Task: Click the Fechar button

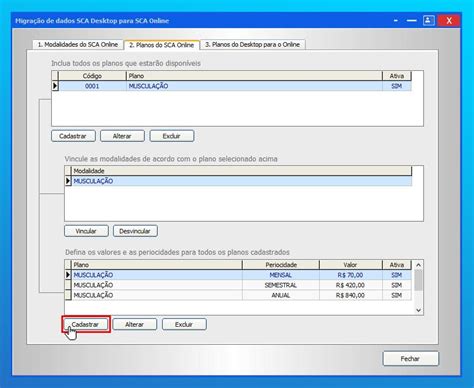Action: point(410,359)
